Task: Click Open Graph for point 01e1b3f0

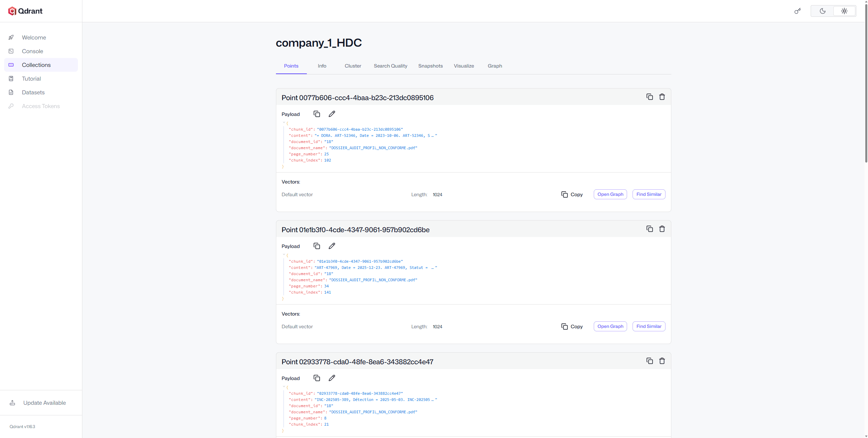Action: (x=610, y=326)
